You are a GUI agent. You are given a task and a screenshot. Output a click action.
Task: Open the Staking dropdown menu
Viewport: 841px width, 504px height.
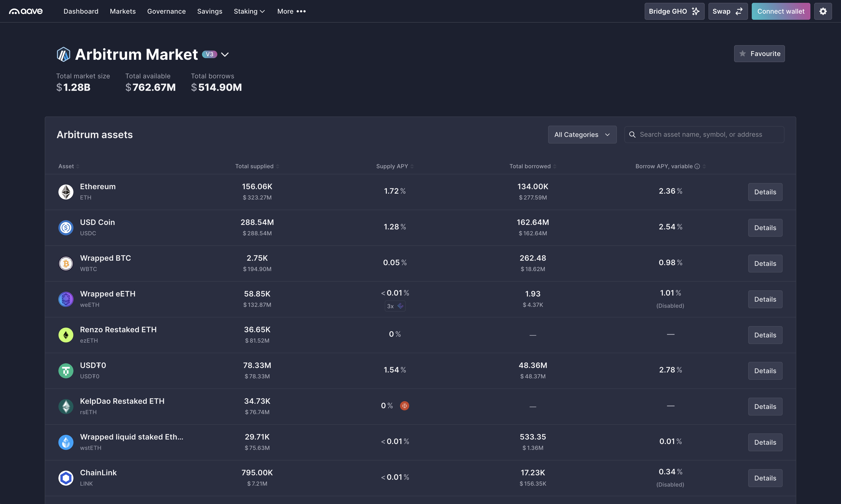pyautogui.click(x=249, y=11)
